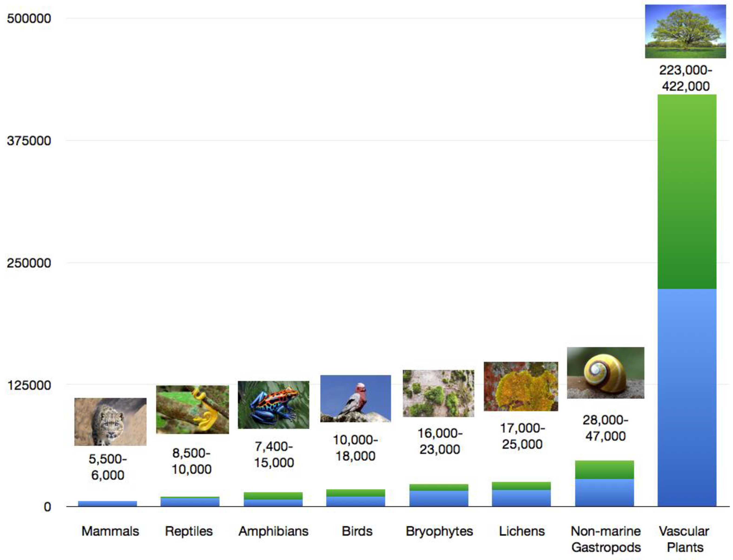The image size is (733, 560).
Task: Click the 28,000-47,000 data label
Action: pos(605,428)
